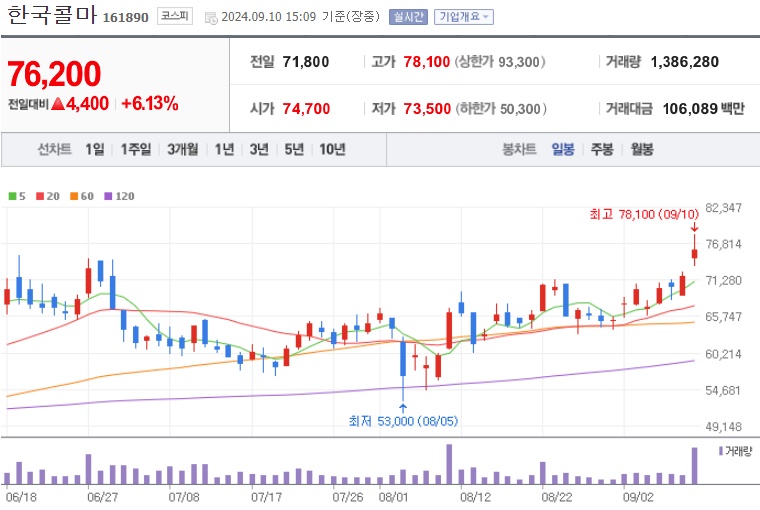Switch to 월봉 monthly candle chart

642,149
